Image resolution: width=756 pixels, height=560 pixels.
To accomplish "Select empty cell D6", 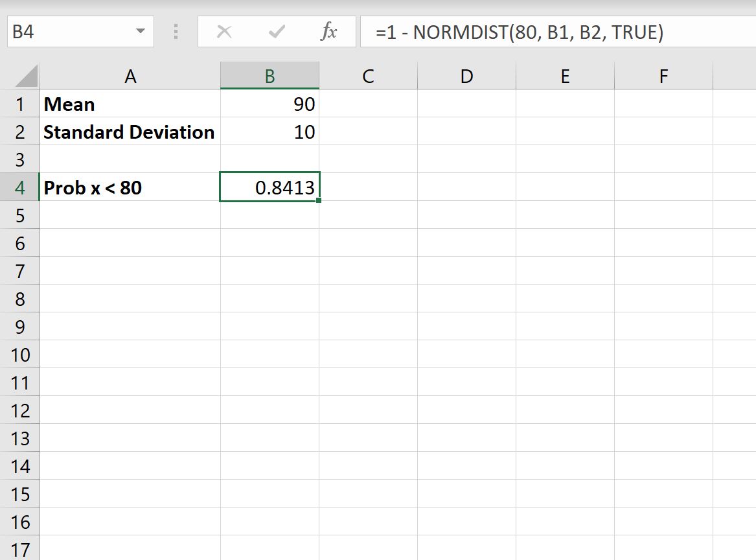I will (x=466, y=243).
